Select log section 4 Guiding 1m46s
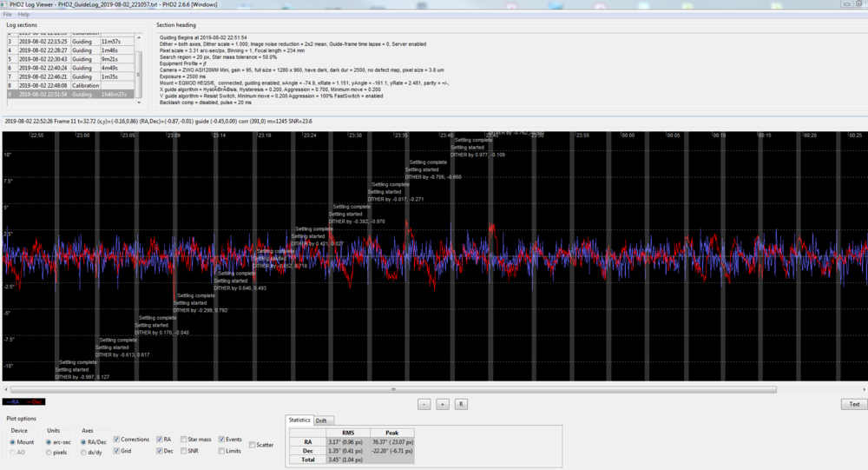This screenshot has height=470, width=868. 70,50
